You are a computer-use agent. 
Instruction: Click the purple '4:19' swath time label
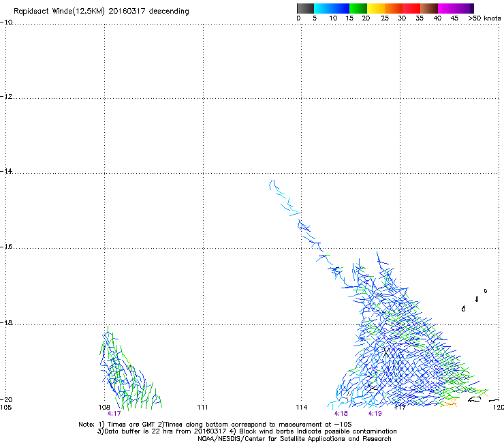[375, 414]
